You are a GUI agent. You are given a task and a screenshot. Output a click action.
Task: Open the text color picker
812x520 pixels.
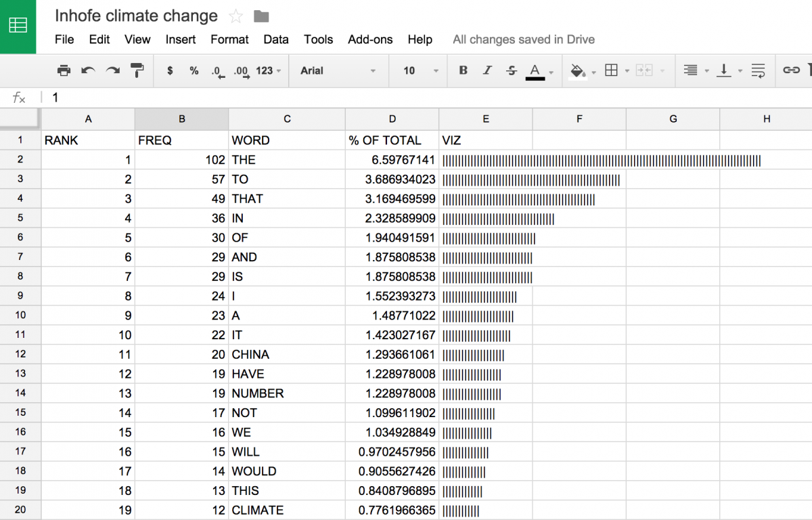click(x=536, y=70)
